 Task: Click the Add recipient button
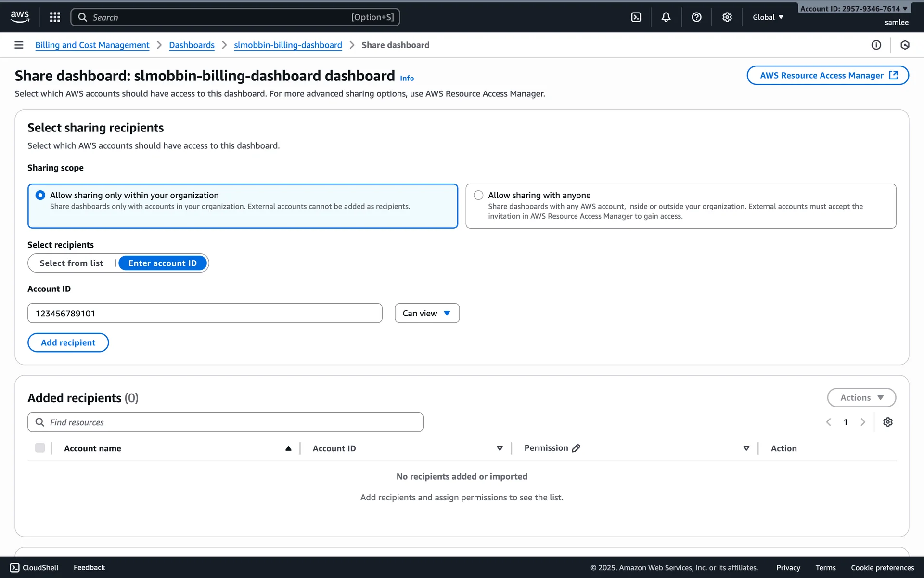tap(68, 342)
